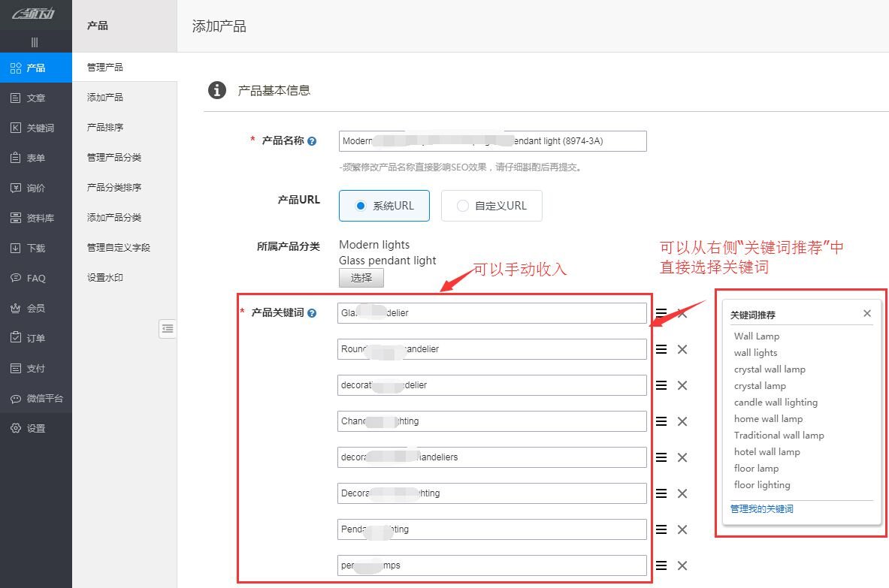Open the 管理我的关键词 link

(761, 508)
